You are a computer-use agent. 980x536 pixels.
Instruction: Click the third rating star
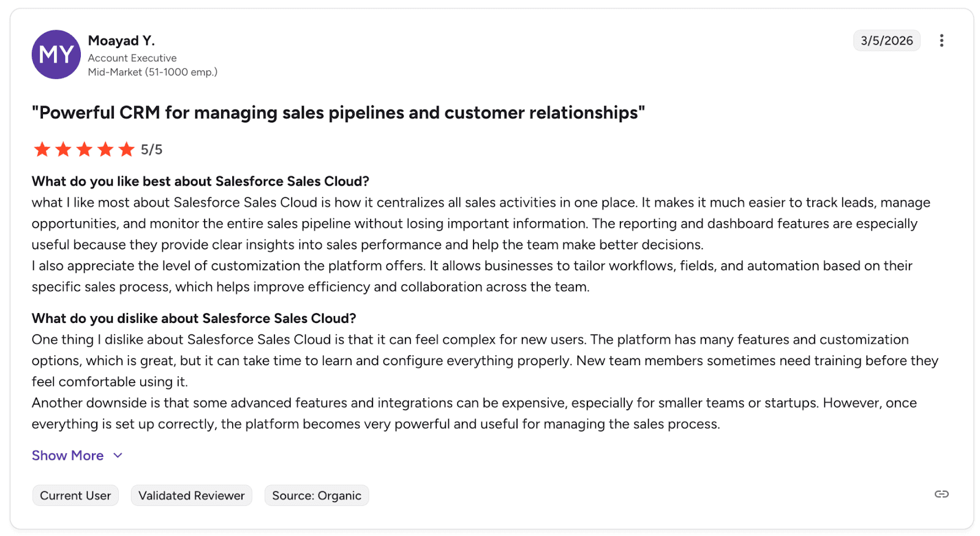click(85, 149)
